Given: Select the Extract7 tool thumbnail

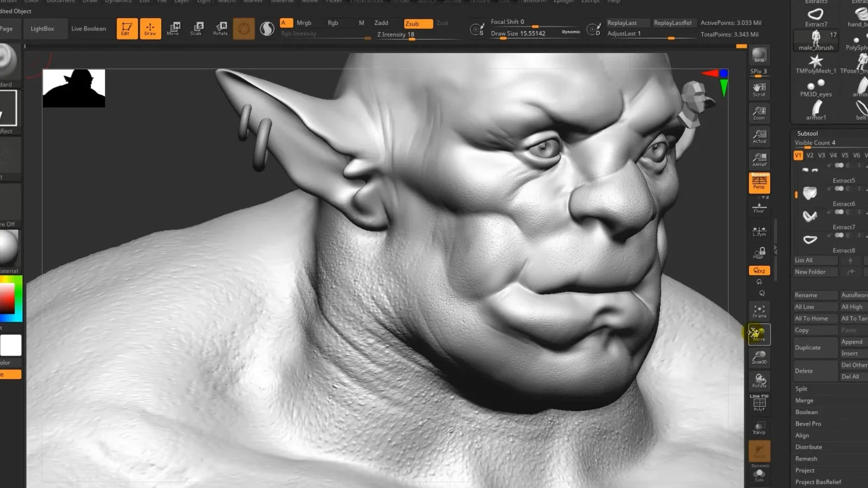Looking at the screenshot, I should click(816, 17).
